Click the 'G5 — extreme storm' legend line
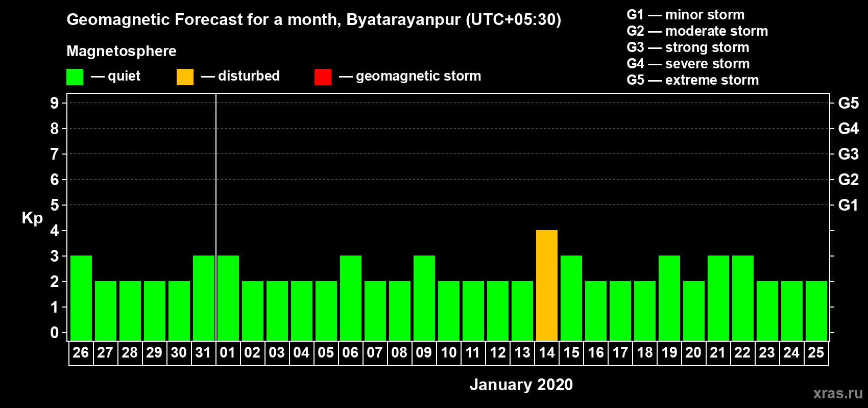This screenshot has height=408, width=868. [x=693, y=80]
